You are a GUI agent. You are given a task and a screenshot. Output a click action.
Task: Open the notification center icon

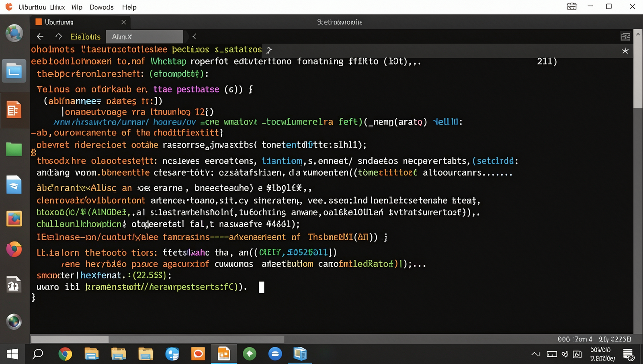629,354
